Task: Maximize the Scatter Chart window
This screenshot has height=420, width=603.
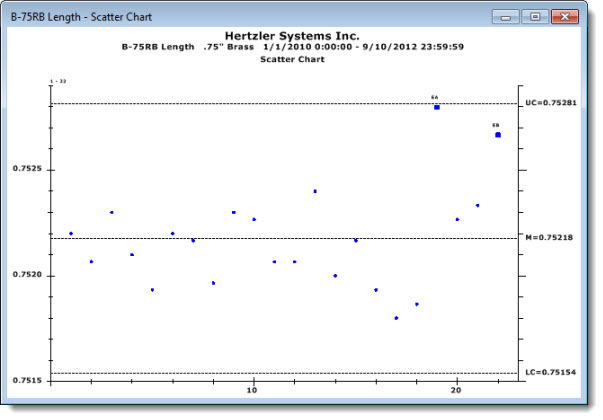Action: point(535,15)
